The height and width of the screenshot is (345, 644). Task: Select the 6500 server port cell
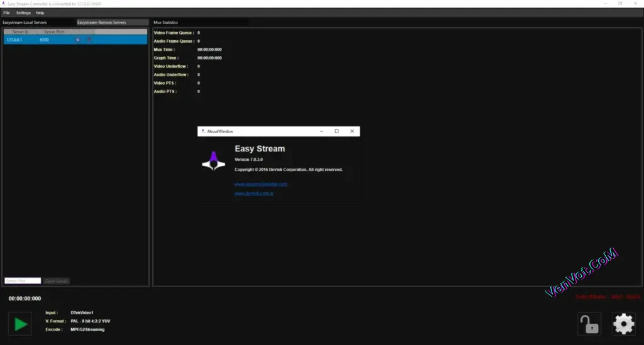click(x=44, y=40)
